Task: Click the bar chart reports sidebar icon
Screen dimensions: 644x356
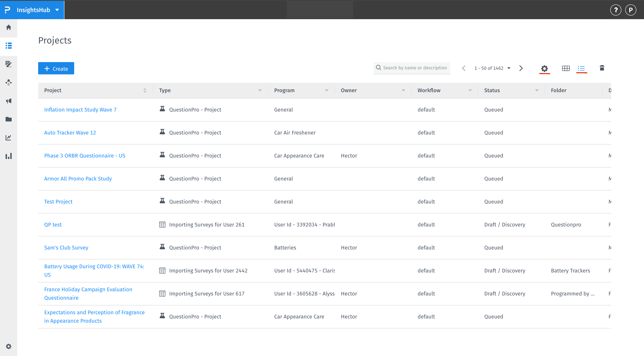Action: [8, 156]
